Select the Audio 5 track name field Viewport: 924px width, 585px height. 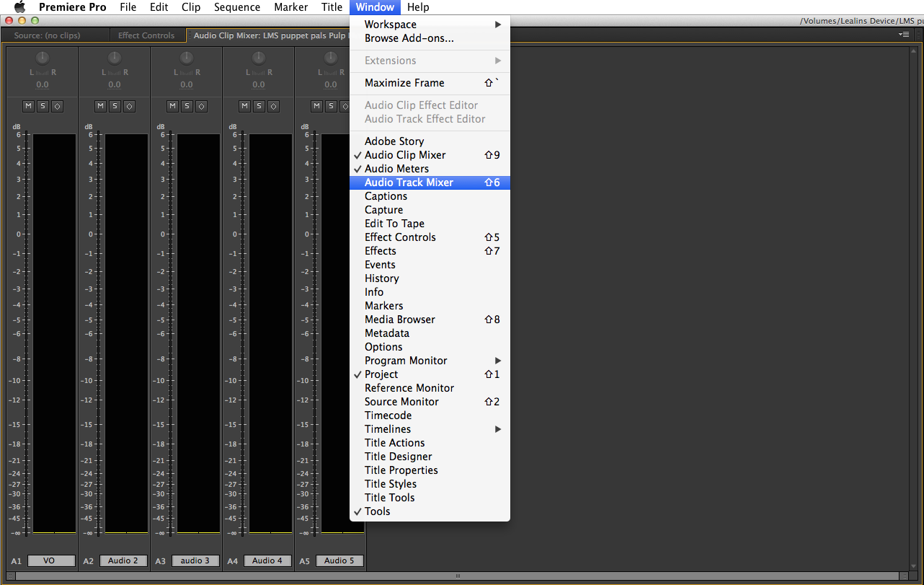coord(339,560)
